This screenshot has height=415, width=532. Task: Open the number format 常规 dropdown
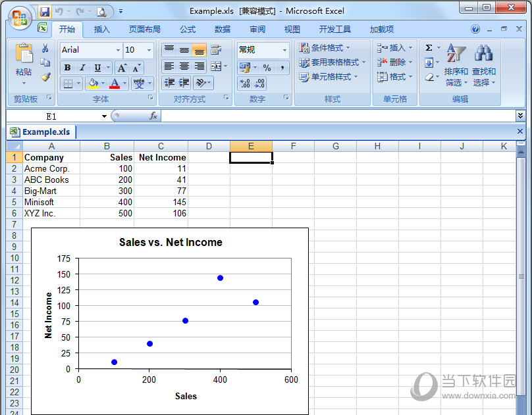(284, 50)
